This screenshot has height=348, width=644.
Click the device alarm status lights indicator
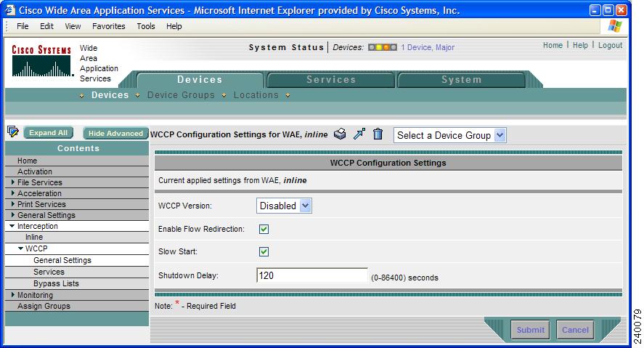pos(383,47)
